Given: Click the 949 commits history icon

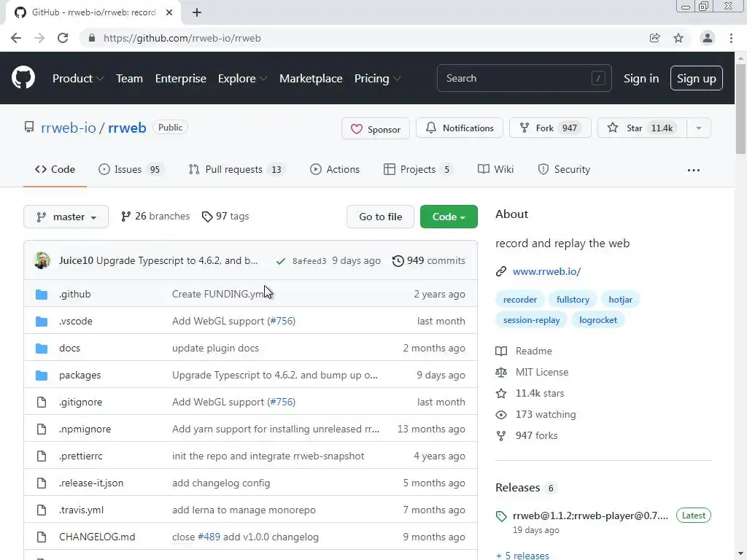Looking at the screenshot, I should click(398, 261).
